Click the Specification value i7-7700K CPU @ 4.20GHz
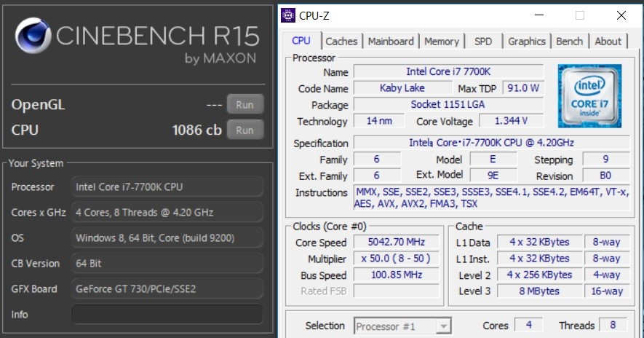644x338 pixels. [492, 143]
